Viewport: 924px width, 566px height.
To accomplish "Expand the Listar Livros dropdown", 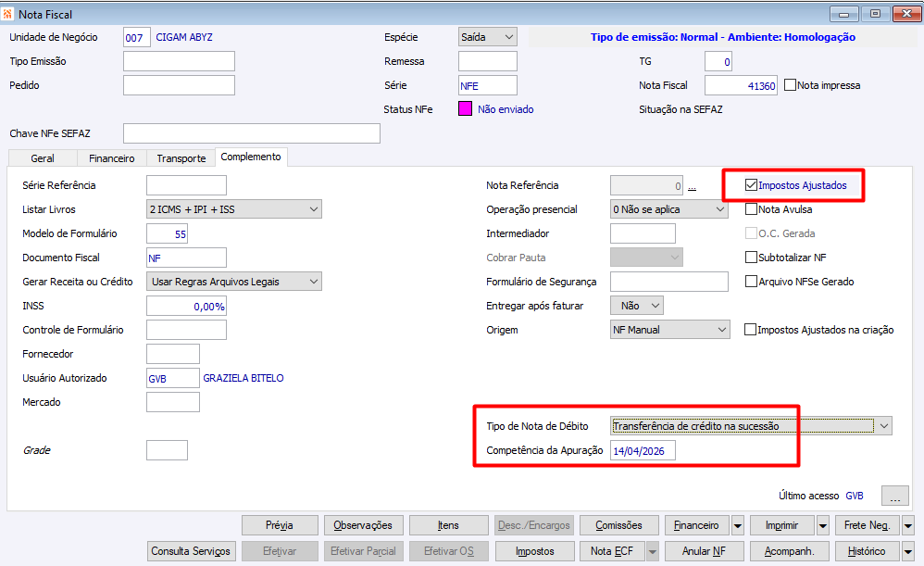I will point(234,208).
